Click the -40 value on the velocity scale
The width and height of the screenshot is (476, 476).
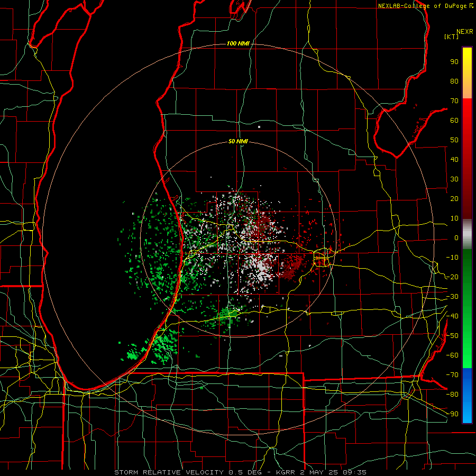click(452, 316)
